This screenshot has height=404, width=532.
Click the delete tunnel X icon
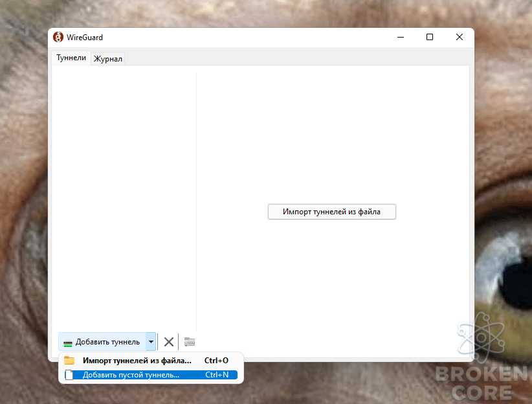169,342
